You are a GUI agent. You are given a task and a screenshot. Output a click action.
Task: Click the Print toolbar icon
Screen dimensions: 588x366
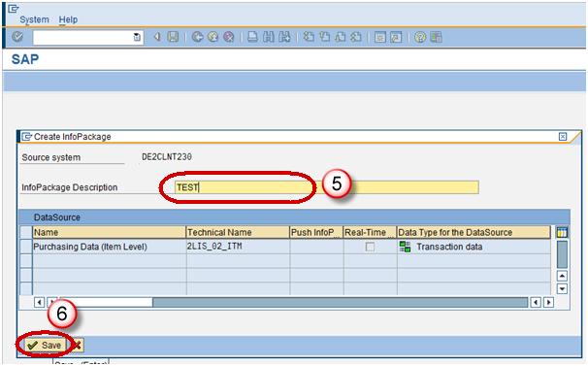(252, 37)
